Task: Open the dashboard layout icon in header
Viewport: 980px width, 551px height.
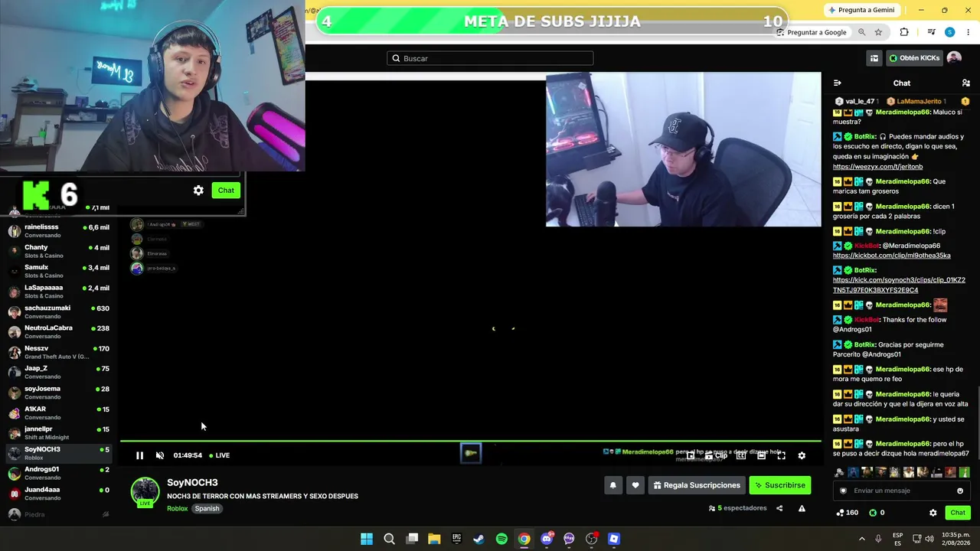Action: [874, 58]
